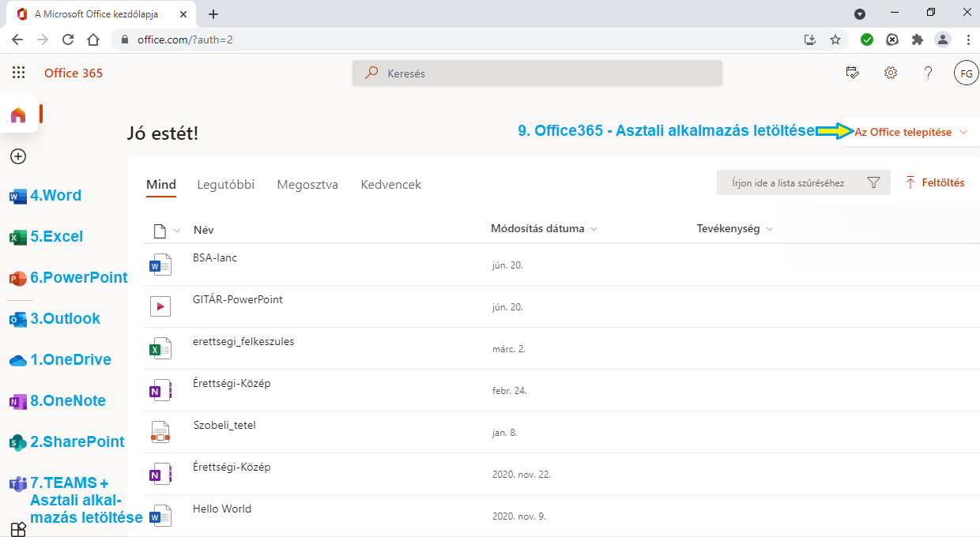Open SharePoint via its sidebar icon

coord(17,441)
